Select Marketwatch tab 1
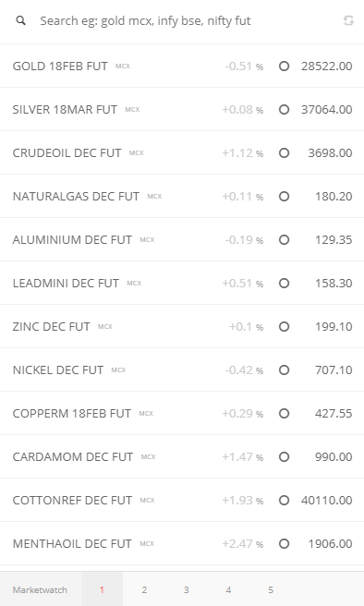The width and height of the screenshot is (364, 606). pos(102,589)
